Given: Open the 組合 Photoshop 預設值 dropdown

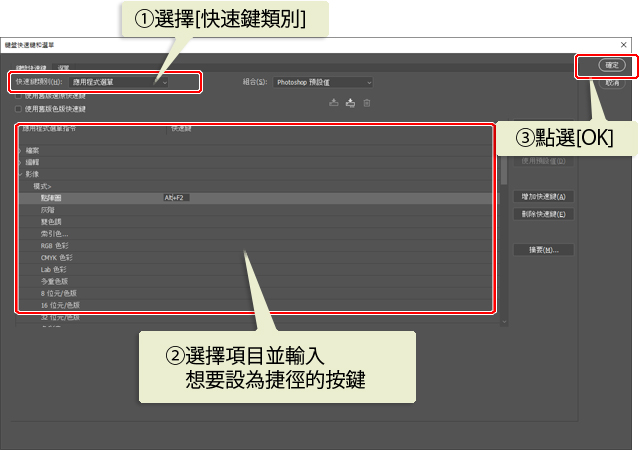Looking at the screenshot, I should point(322,82).
